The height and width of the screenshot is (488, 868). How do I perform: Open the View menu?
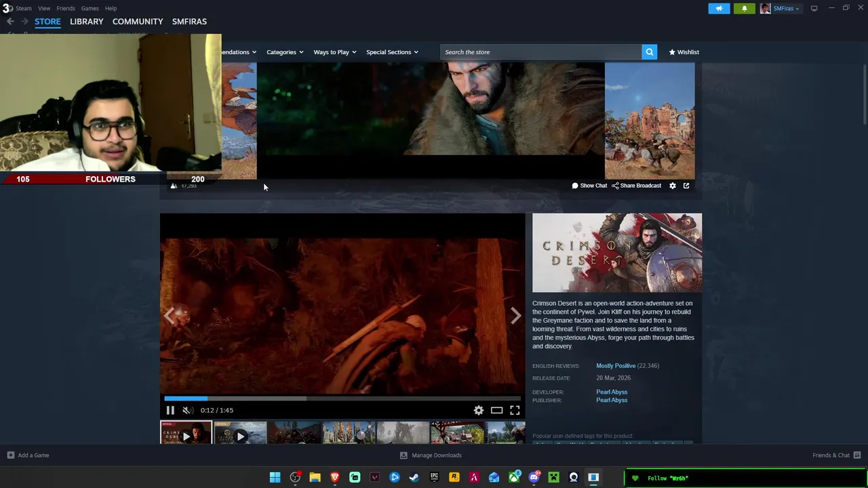tap(44, 8)
